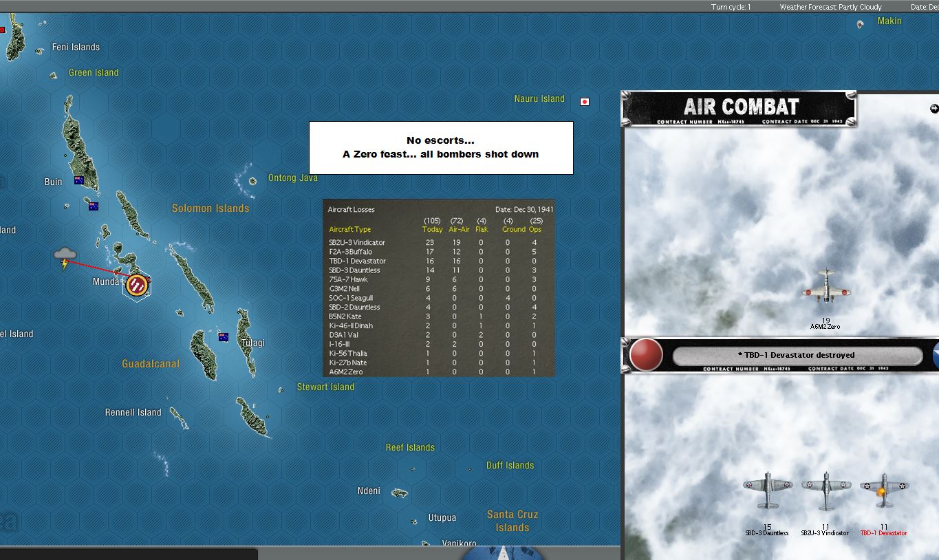
Task: Click the Utupua map label
Action: pos(442,518)
